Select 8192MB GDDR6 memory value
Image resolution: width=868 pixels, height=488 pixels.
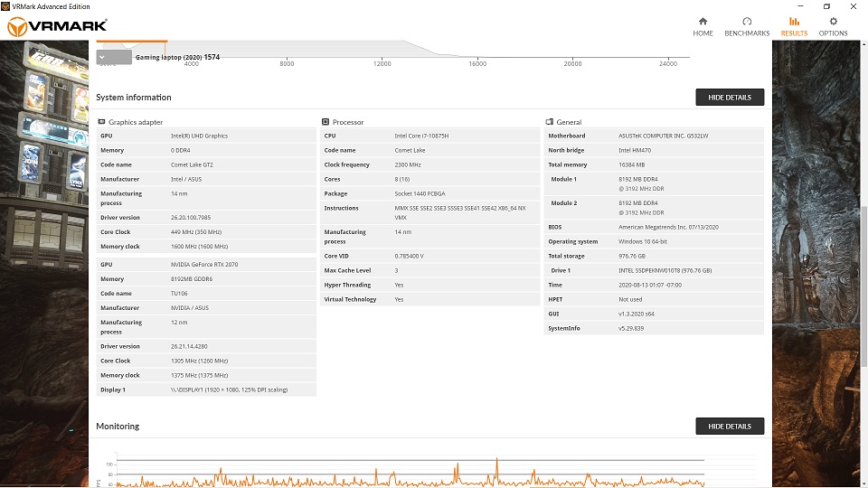point(192,279)
